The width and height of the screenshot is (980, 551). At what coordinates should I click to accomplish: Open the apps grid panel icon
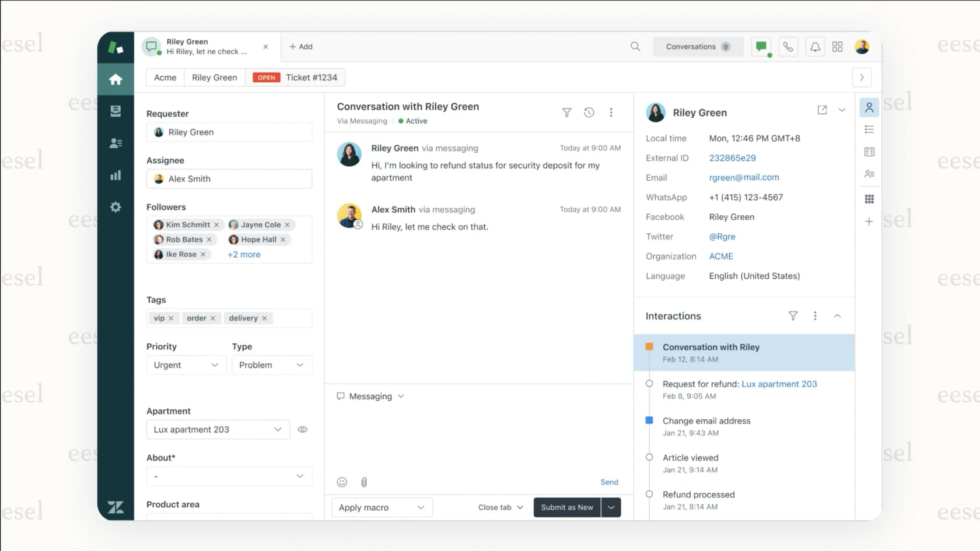(x=869, y=199)
